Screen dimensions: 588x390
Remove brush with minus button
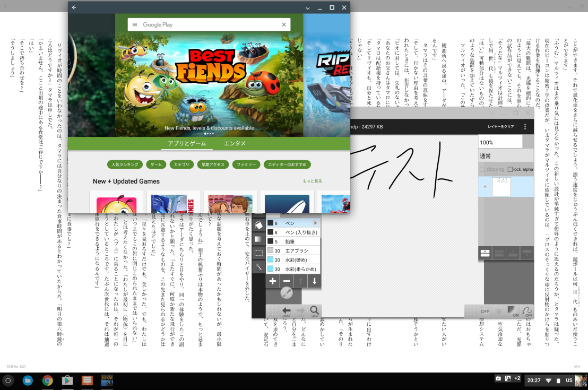pyautogui.click(x=287, y=281)
